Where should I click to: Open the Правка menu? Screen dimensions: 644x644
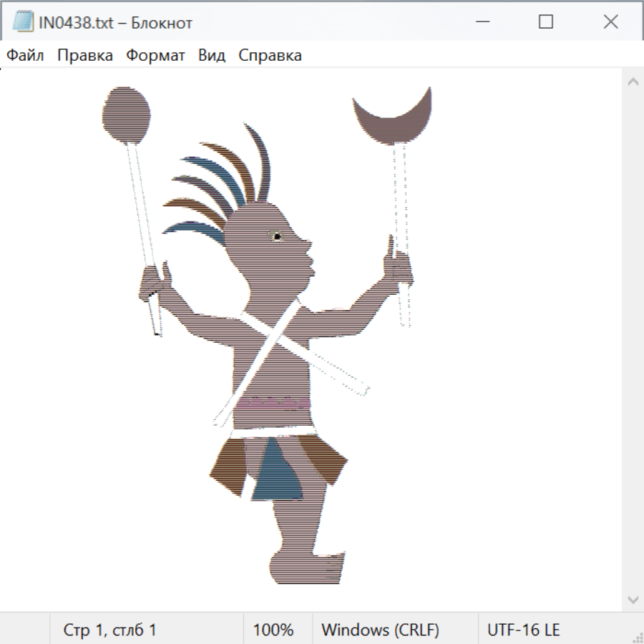(x=85, y=56)
